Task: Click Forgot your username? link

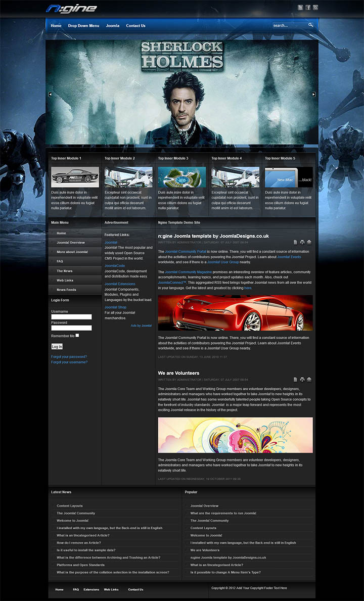Action: click(x=69, y=362)
